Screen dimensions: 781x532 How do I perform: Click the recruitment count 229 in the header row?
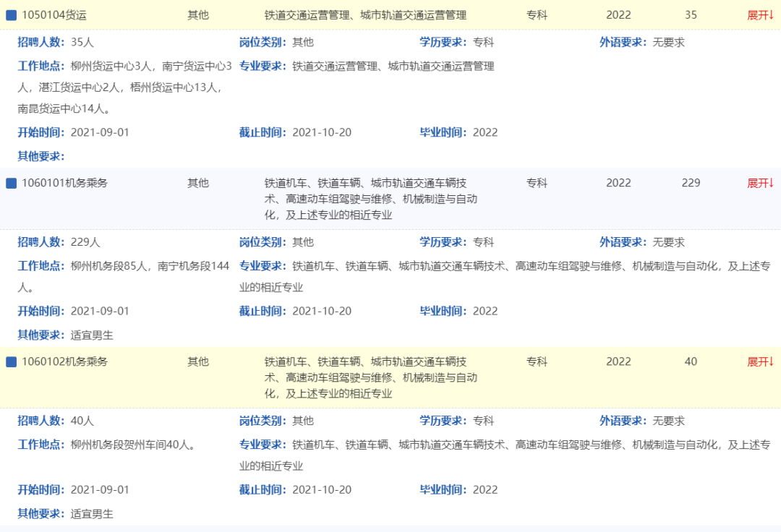coord(691,184)
